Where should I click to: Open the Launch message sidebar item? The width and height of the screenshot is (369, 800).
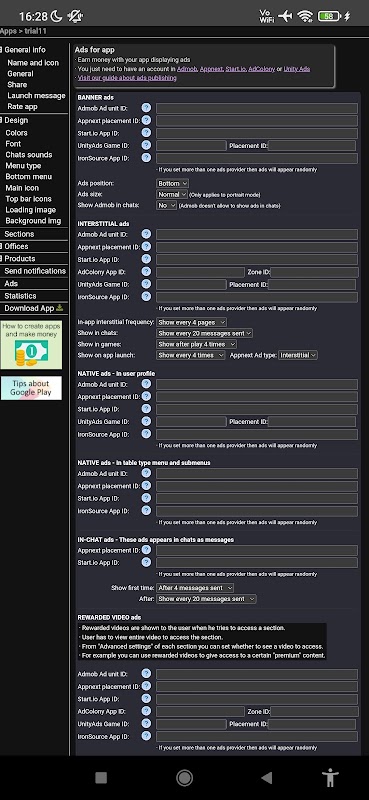[36, 95]
